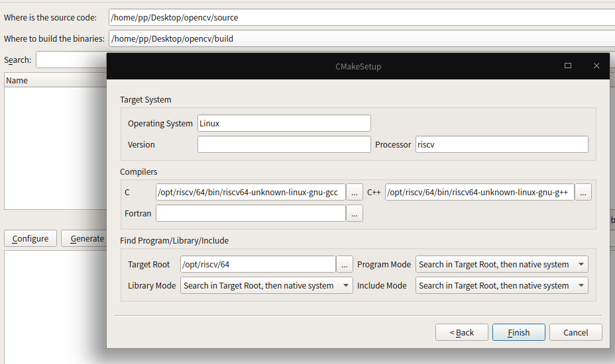Browse for the C++ compiler path
The width and height of the screenshot is (615, 364).
[x=583, y=192]
